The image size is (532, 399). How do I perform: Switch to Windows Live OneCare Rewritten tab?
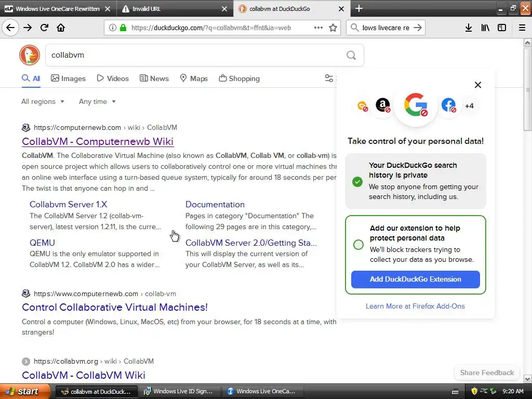58,9
